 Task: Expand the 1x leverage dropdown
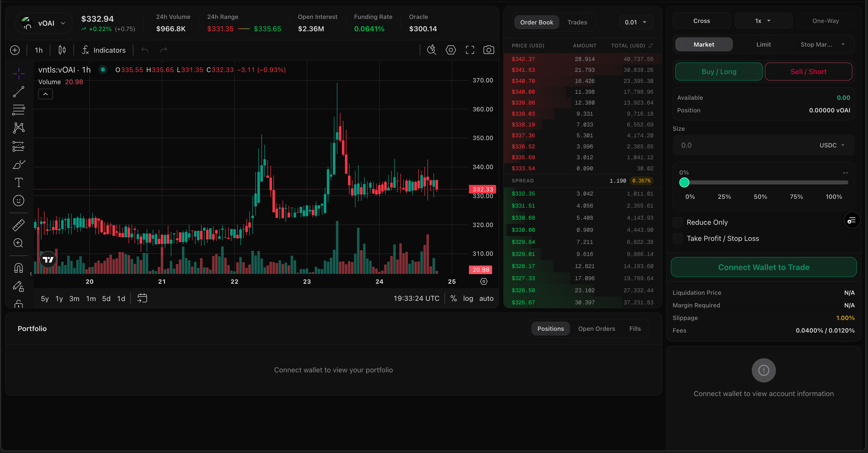click(763, 21)
